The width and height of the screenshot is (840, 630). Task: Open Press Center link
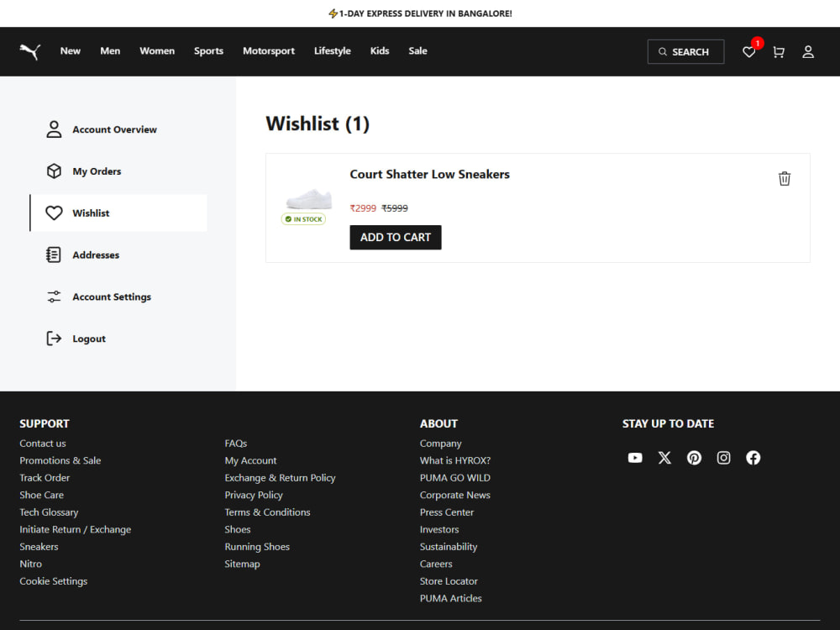coord(447,512)
